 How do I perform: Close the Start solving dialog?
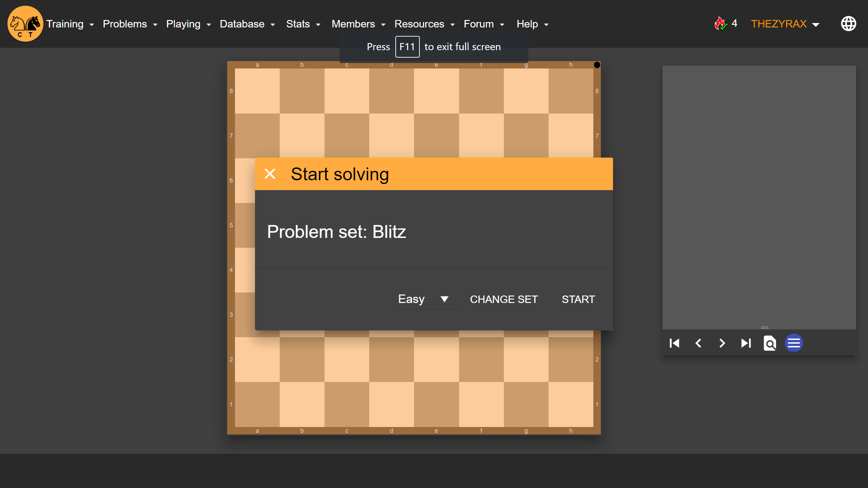pos(270,174)
